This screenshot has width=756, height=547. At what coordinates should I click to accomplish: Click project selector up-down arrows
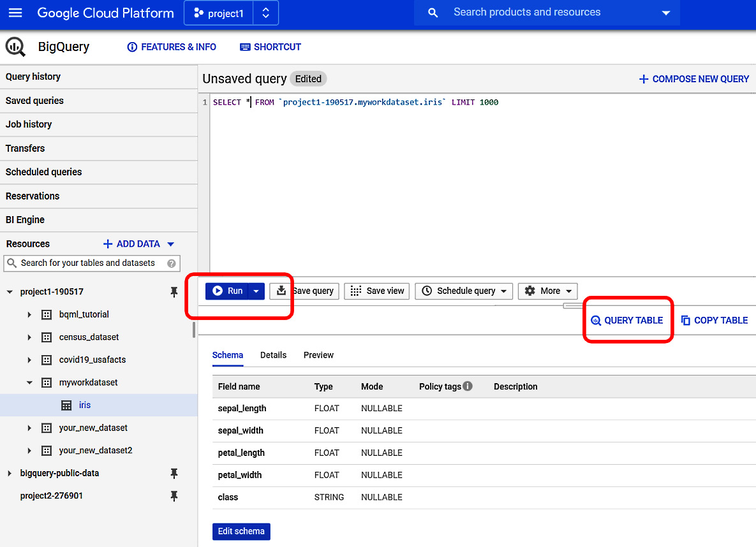[265, 13]
